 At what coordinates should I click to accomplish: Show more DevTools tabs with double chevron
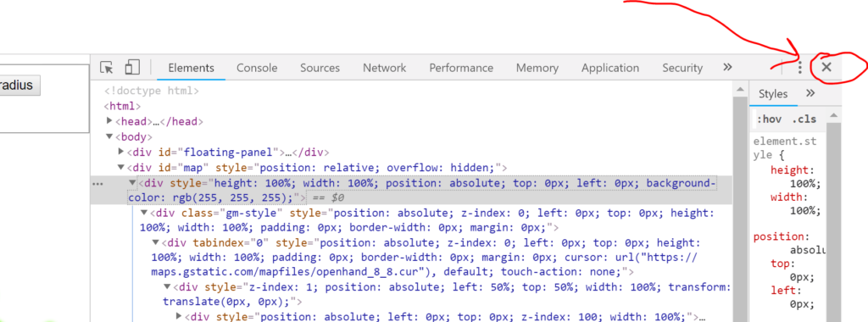(x=727, y=67)
